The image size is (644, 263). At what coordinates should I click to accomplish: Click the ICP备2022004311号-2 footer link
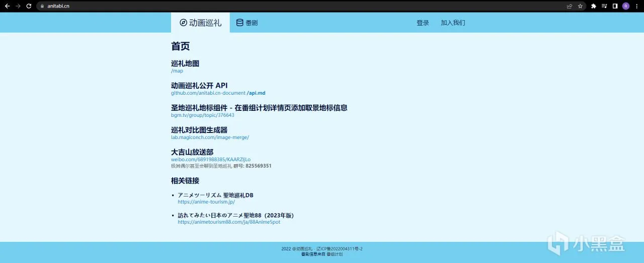click(340, 249)
